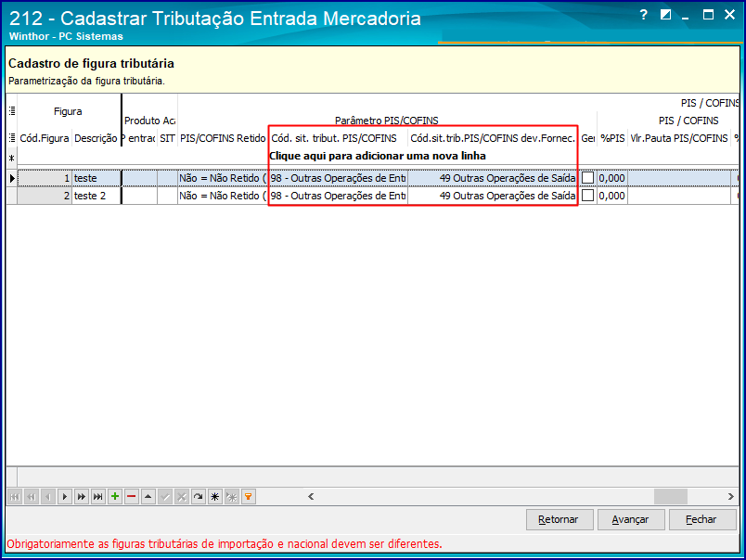Viewport: 746px width, 560px height.
Task: Click Fechar button
Action: [702, 519]
